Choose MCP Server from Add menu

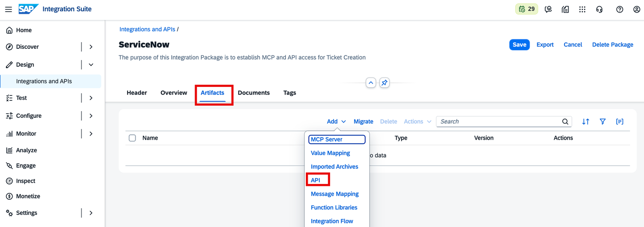click(337, 139)
